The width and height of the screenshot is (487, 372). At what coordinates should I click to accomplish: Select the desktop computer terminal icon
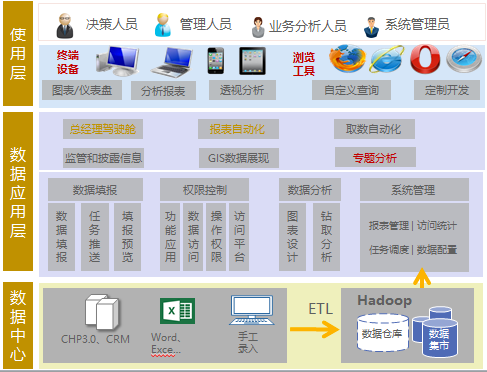117,61
